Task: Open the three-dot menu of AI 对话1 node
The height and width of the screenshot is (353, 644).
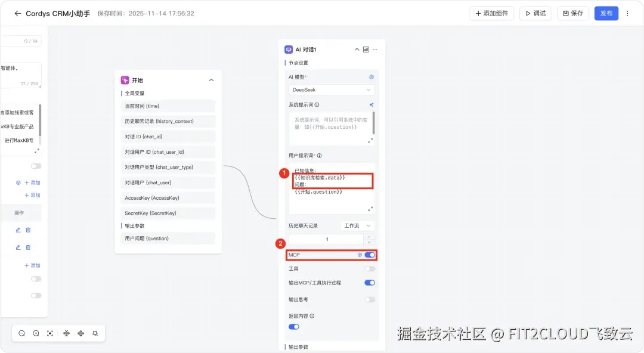Action: [x=375, y=49]
